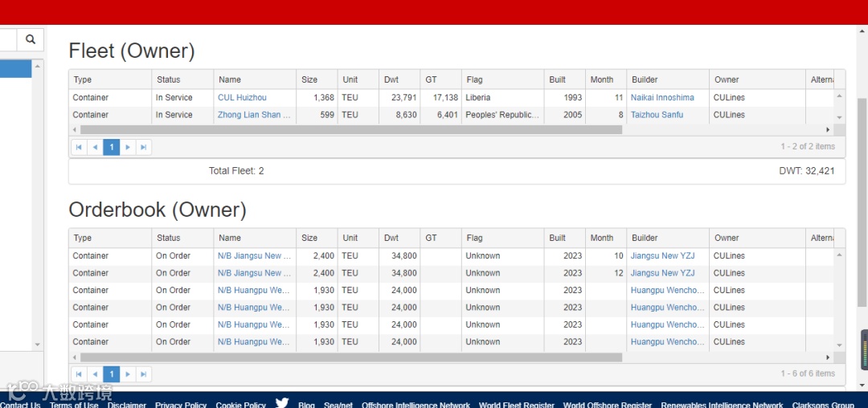Open Sea/net footer link
868x408 pixels.
click(338, 405)
